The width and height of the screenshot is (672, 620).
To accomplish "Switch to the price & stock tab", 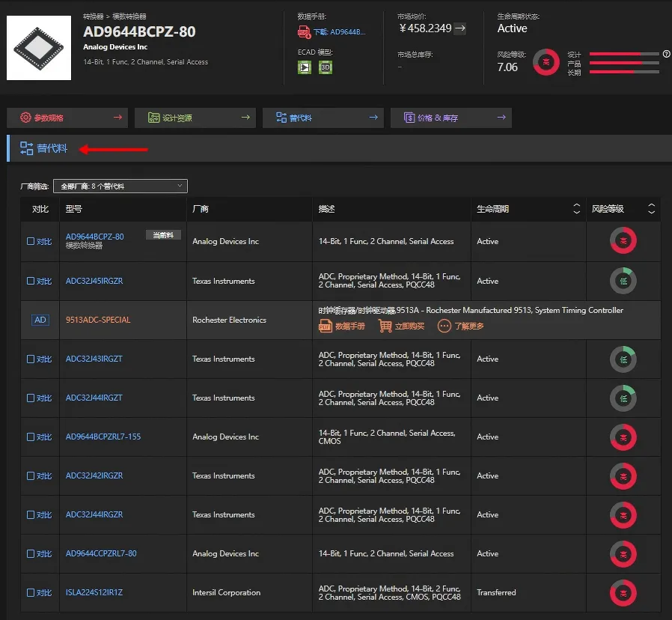I will pyautogui.click(x=450, y=118).
